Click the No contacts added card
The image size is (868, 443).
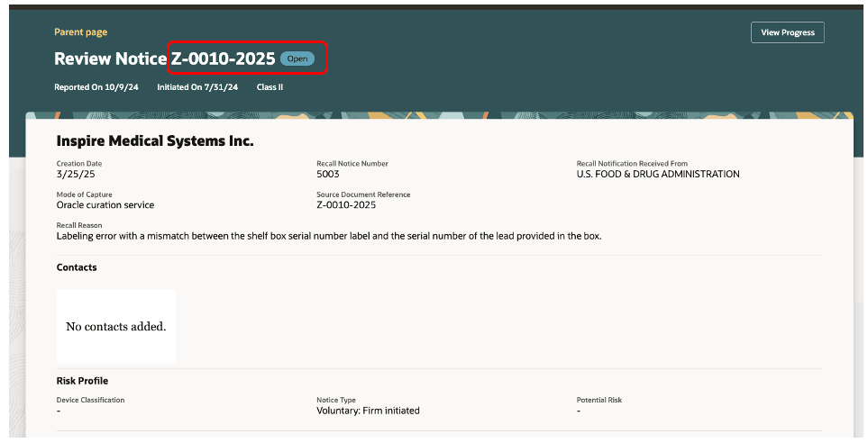(116, 326)
